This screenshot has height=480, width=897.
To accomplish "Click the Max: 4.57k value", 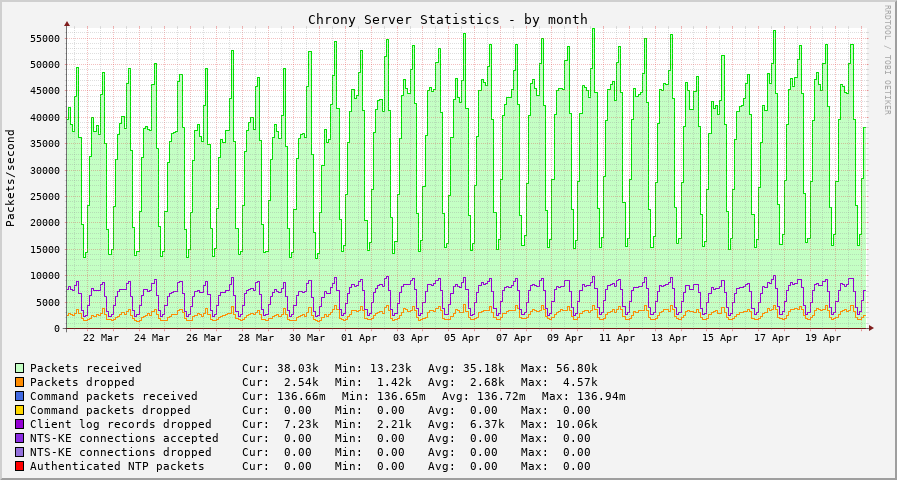I will [559, 382].
